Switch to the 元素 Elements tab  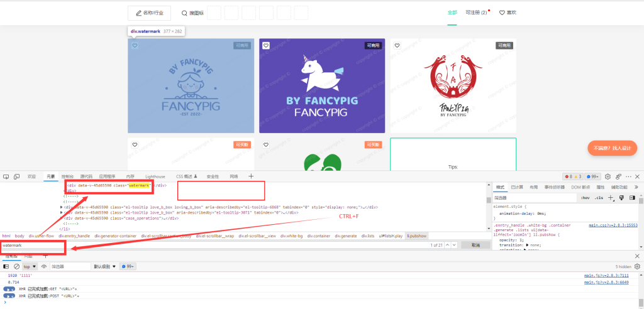click(x=50, y=176)
